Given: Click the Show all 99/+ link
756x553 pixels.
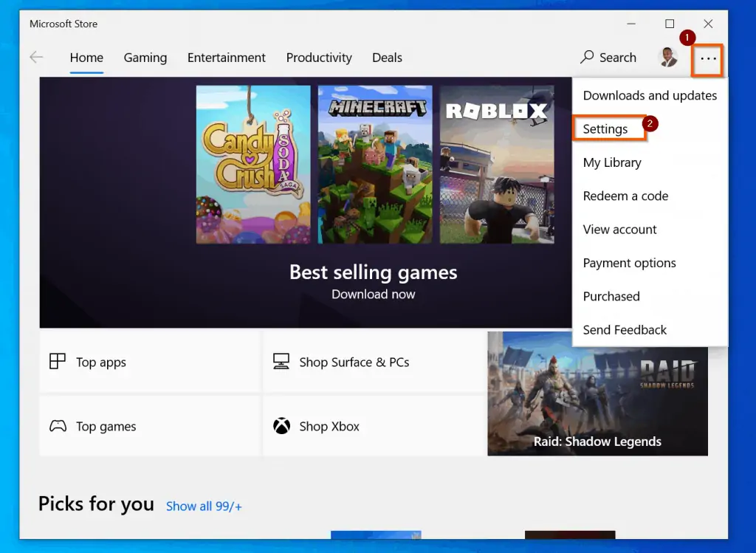Looking at the screenshot, I should pos(204,506).
